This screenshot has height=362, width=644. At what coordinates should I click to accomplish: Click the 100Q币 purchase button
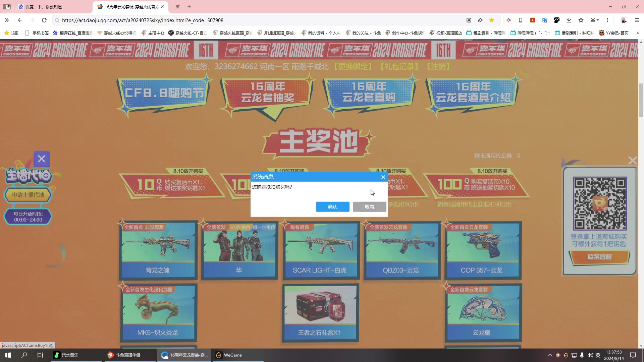pyautogui.click(x=476, y=185)
